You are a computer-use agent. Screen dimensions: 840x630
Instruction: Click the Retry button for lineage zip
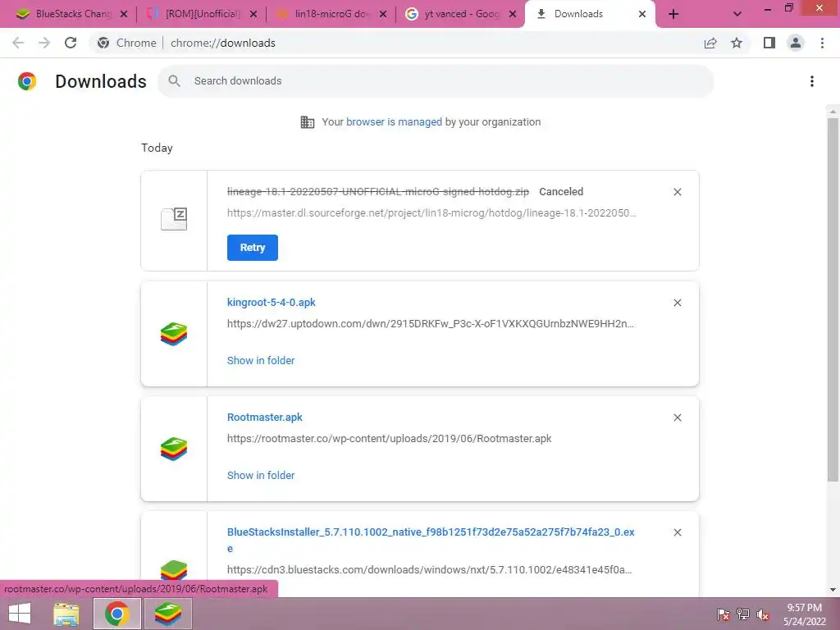pos(253,248)
